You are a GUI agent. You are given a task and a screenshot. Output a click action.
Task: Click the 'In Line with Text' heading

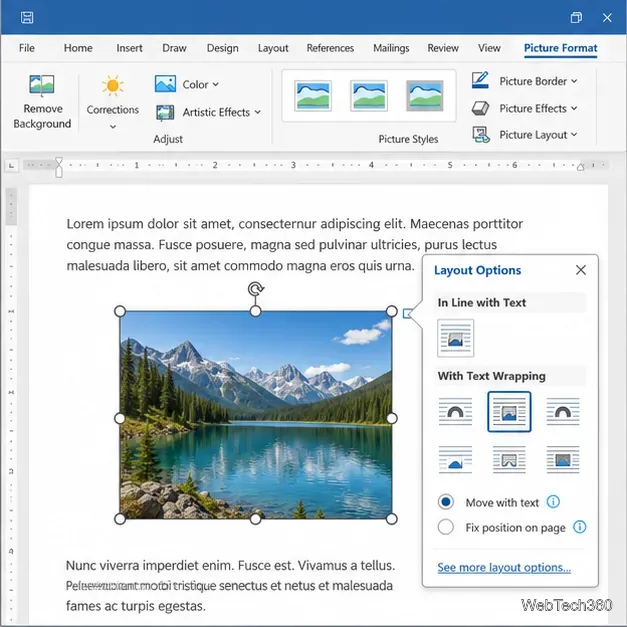pos(481,303)
